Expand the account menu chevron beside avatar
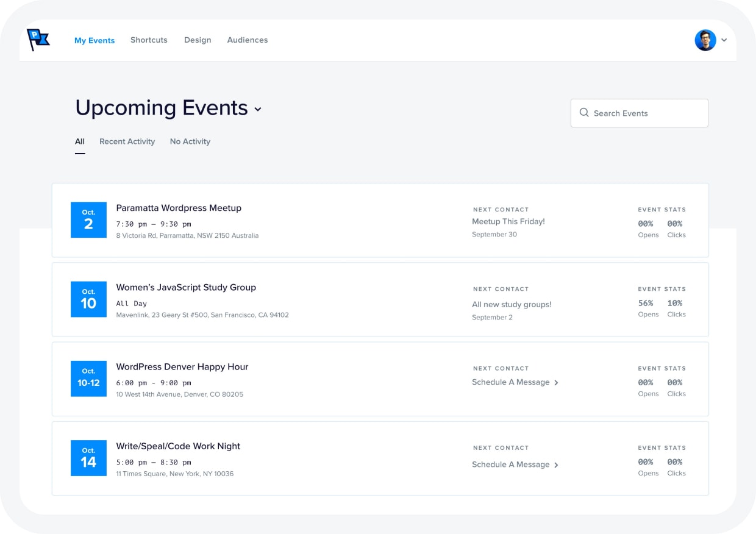This screenshot has height=534, width=756. [x=724, y=40]
